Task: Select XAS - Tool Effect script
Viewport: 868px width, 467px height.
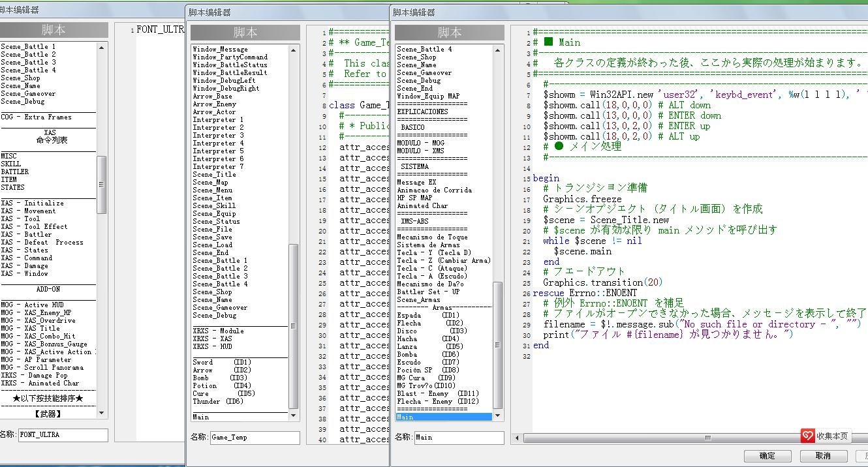Action: tap(34, 226)
